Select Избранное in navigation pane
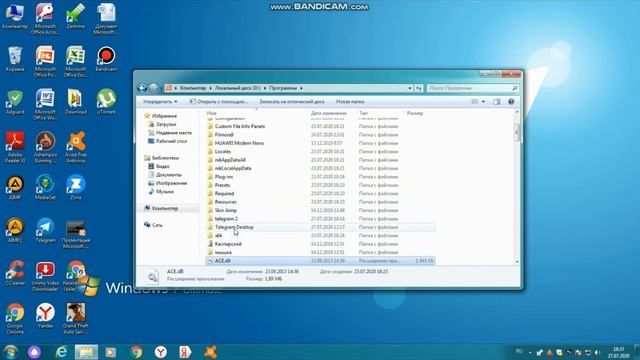The image size is (640, 360). coord(164,116)
